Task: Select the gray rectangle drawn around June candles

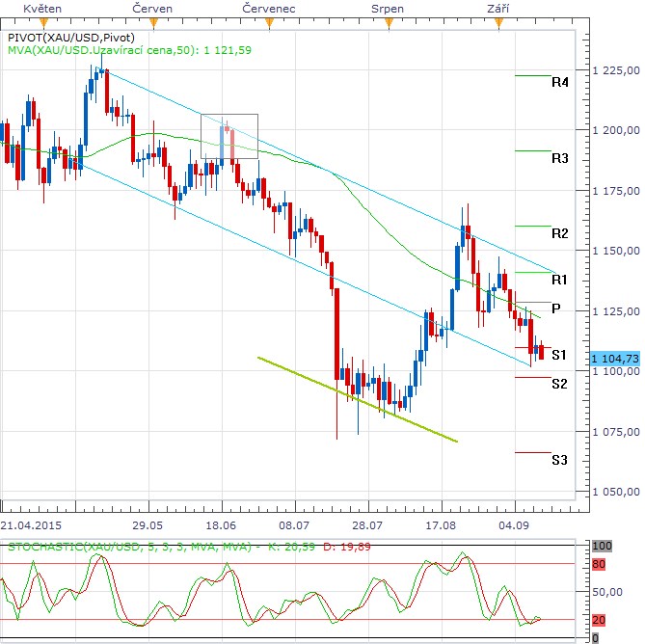Action: click(229, 115)
